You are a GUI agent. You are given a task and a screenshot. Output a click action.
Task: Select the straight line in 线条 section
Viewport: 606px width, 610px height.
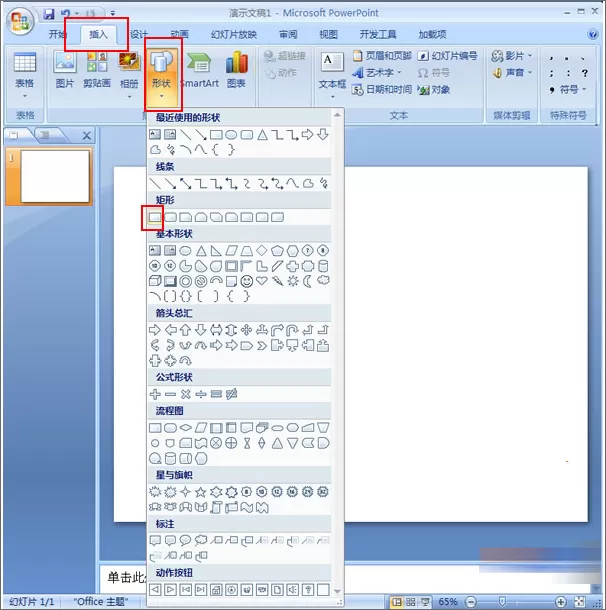[155, 183]
